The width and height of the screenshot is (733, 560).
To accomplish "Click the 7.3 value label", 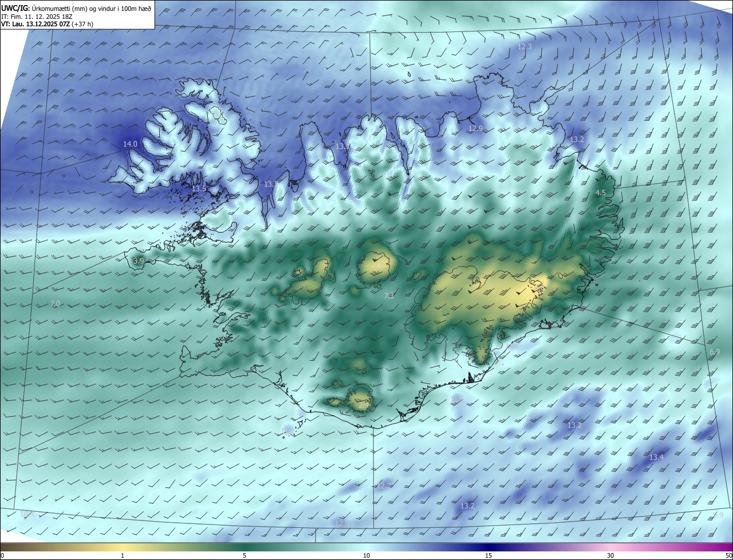I will point(389,295).
